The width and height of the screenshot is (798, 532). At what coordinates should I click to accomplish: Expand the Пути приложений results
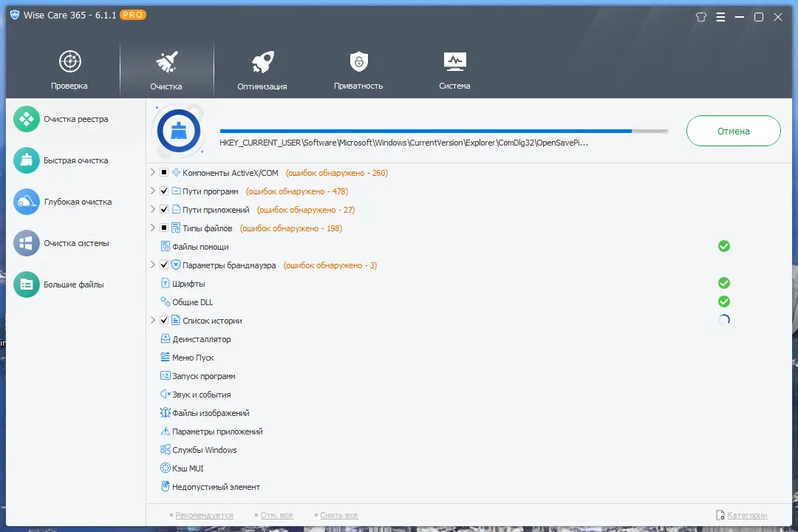(x=154, y=209)
